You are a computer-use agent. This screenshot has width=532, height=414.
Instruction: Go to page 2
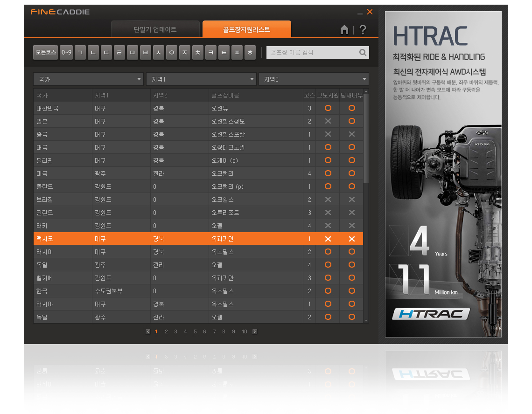[x=166, y=331]
